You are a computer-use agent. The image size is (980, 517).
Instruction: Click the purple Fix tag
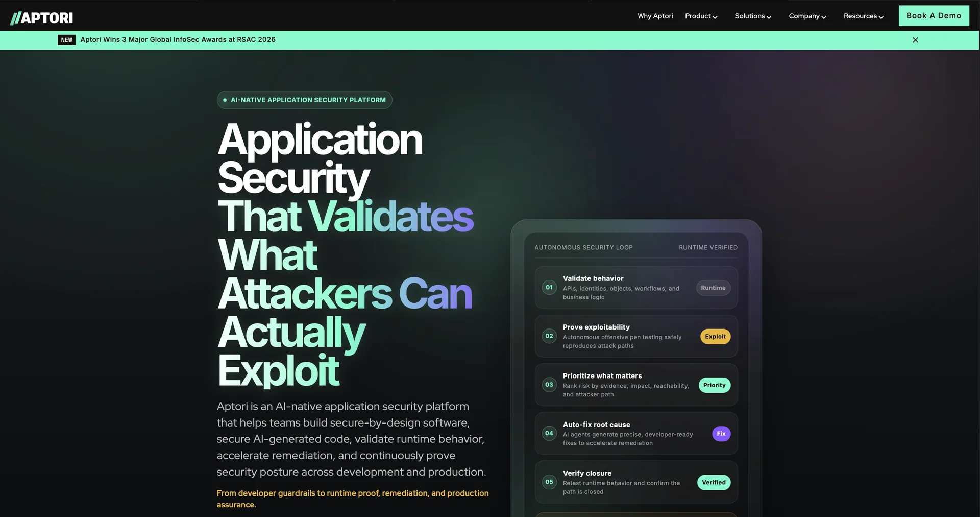tap(721, 434)
